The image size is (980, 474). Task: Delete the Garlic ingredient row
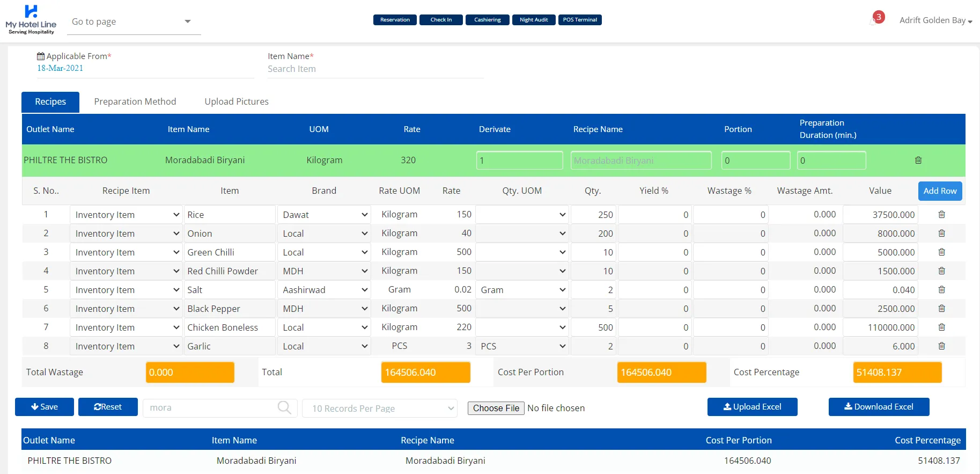tap(941, 346)
